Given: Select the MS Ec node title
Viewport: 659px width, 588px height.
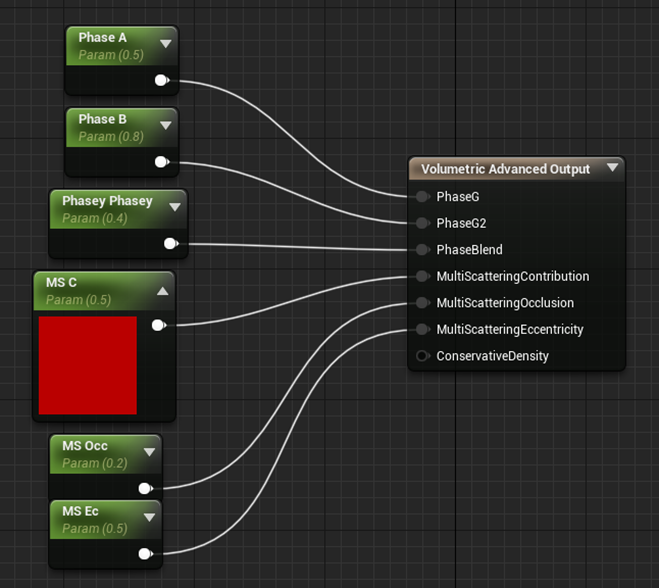Looking at the screenshot, I should pos(80,511).
